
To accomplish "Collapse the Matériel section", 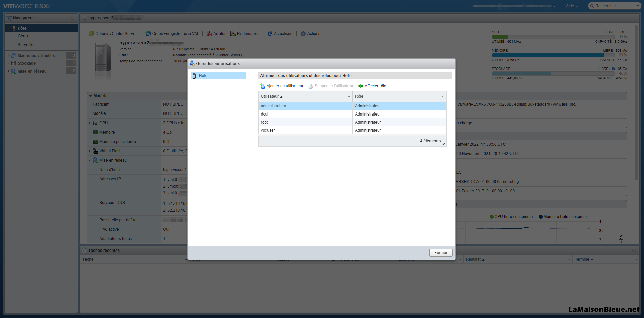I will click(91, 96).
